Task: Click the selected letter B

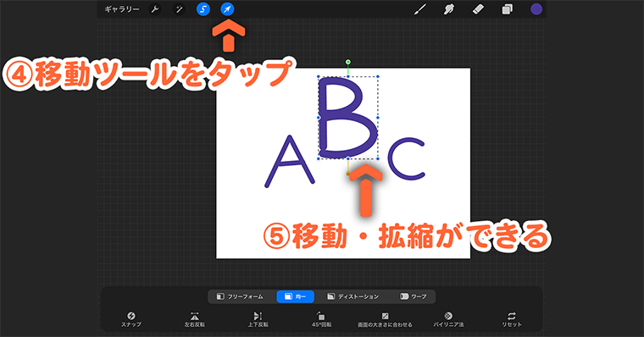Action: coord(347,118)
